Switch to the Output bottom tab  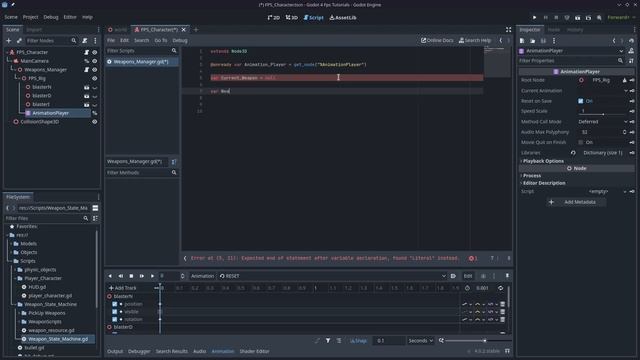pos(115,351)
